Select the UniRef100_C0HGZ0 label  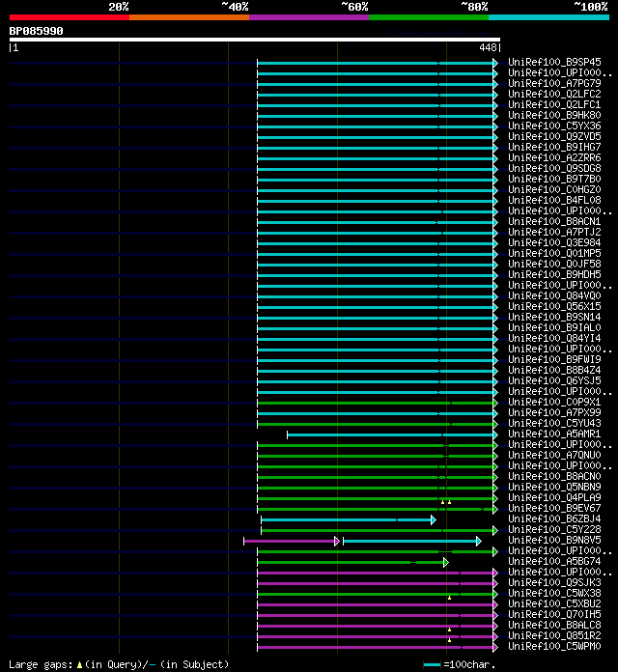pos(554,190)
